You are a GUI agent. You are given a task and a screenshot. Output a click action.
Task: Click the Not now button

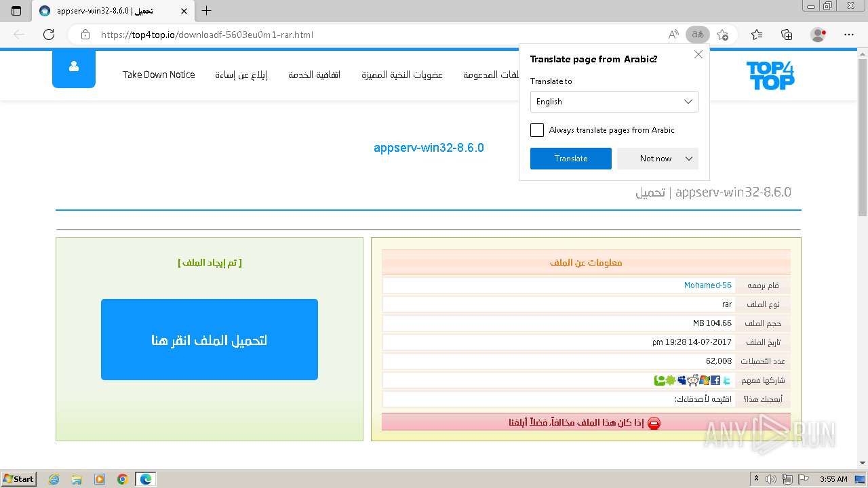[655, 159]
